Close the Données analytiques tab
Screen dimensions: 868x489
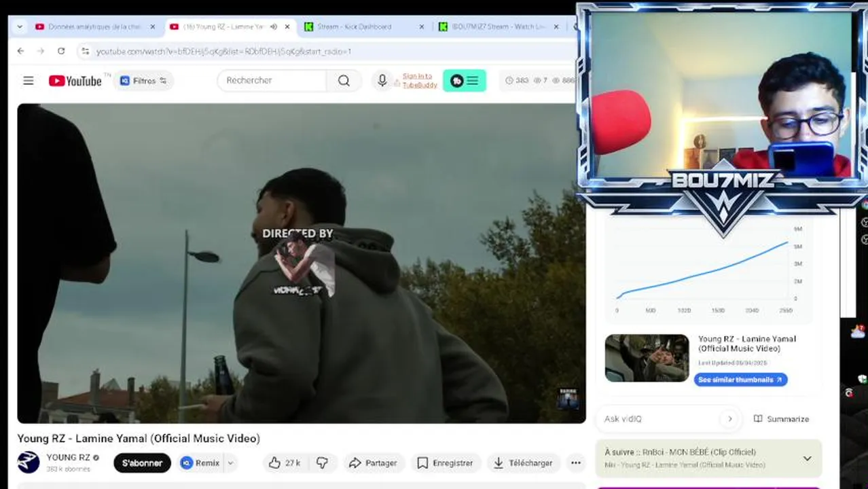tap(152, 26)
